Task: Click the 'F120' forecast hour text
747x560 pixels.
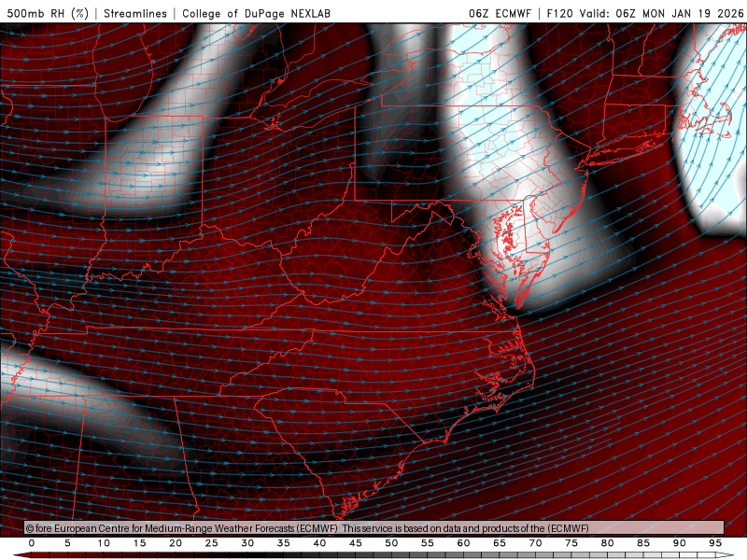Action: point(559,13)
